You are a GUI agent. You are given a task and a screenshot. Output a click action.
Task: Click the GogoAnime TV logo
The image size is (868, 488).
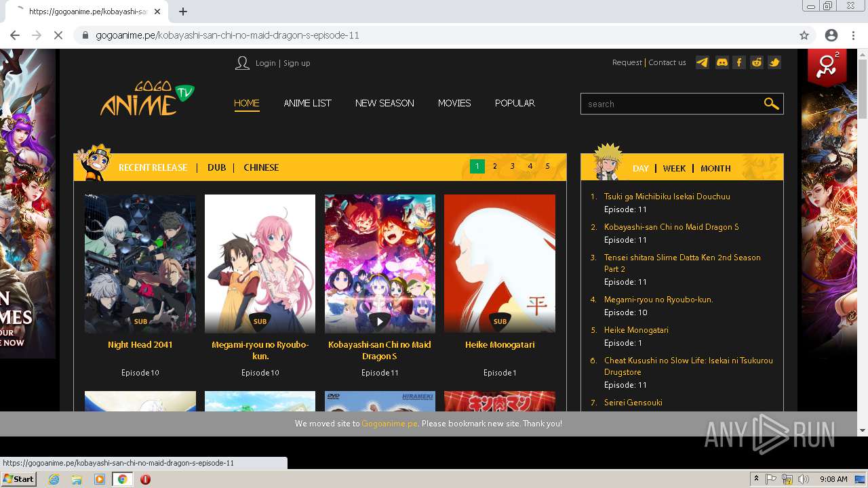146,99
